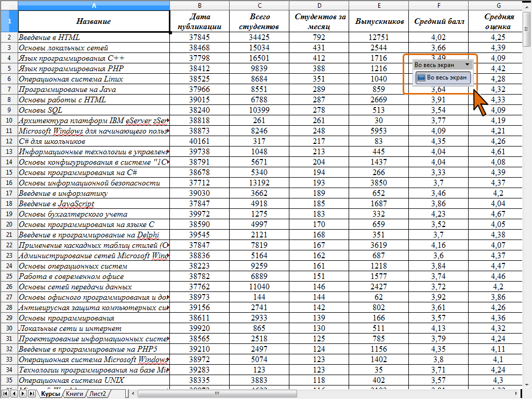Click the 'Выпускников' header cell

[379, 21]
